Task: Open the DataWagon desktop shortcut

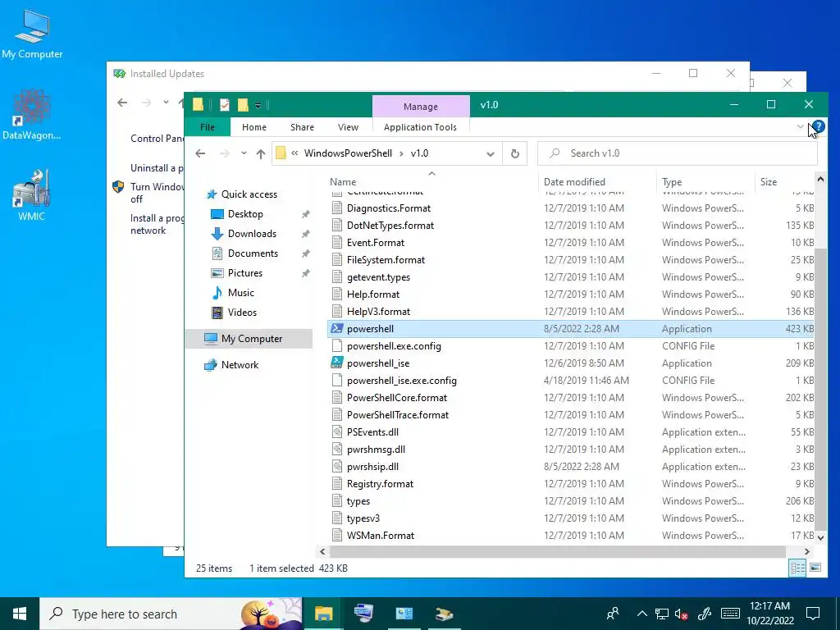Action: pyautogui.click(x=32, y=115)
